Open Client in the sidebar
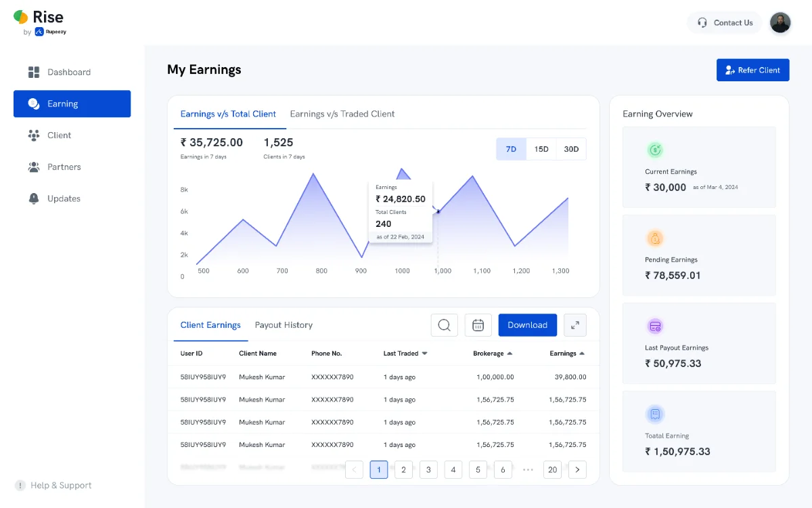The image size is (812, 508). (x=72, y=135)
